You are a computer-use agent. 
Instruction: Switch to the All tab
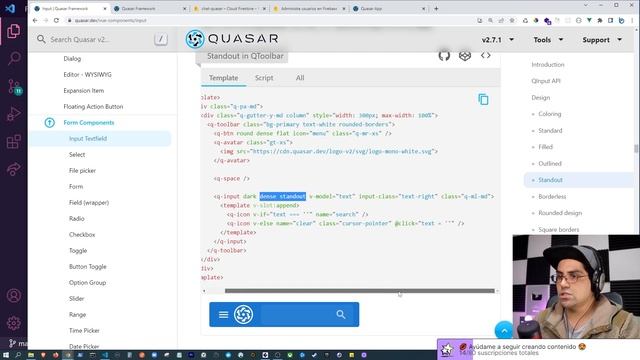tap(300, 78)
